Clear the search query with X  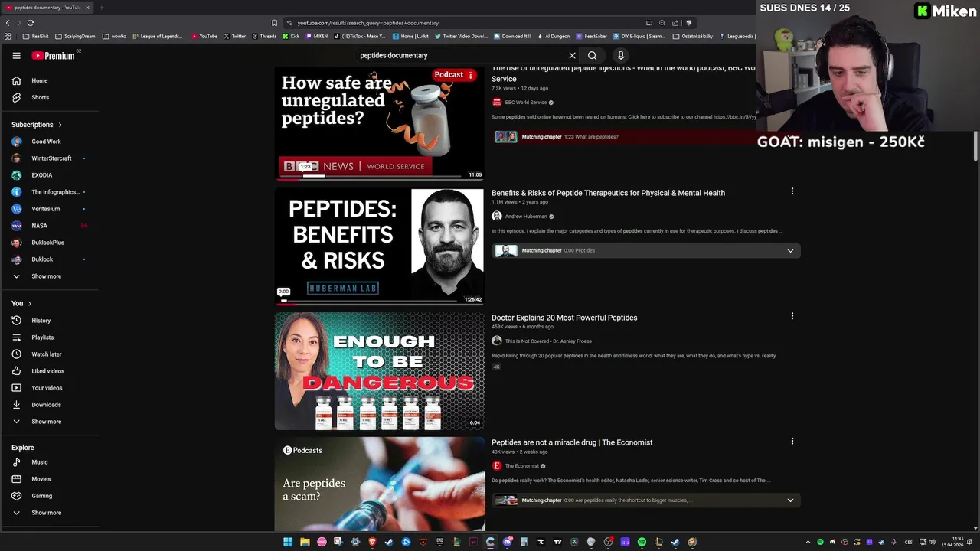point(572,55)
